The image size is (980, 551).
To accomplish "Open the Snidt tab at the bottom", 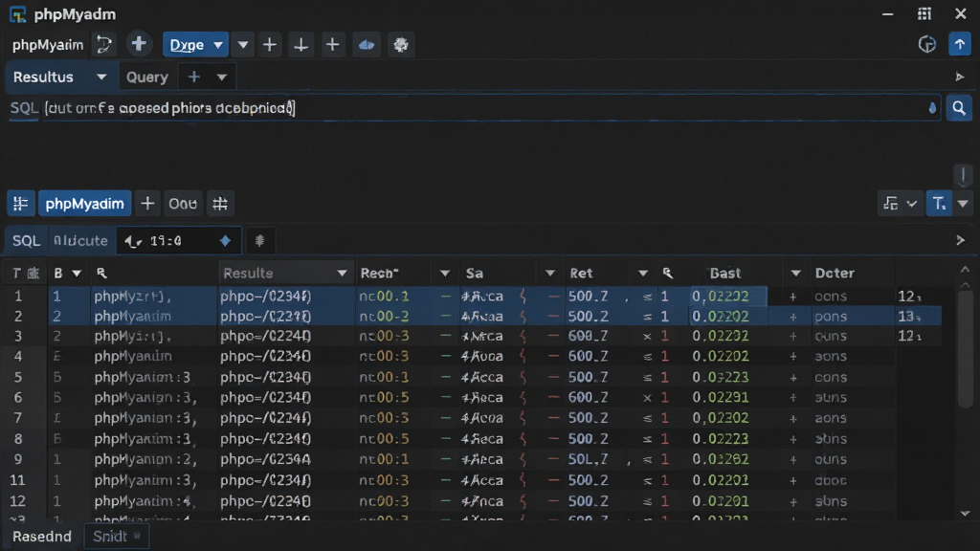I will click(x=116, y=536).
